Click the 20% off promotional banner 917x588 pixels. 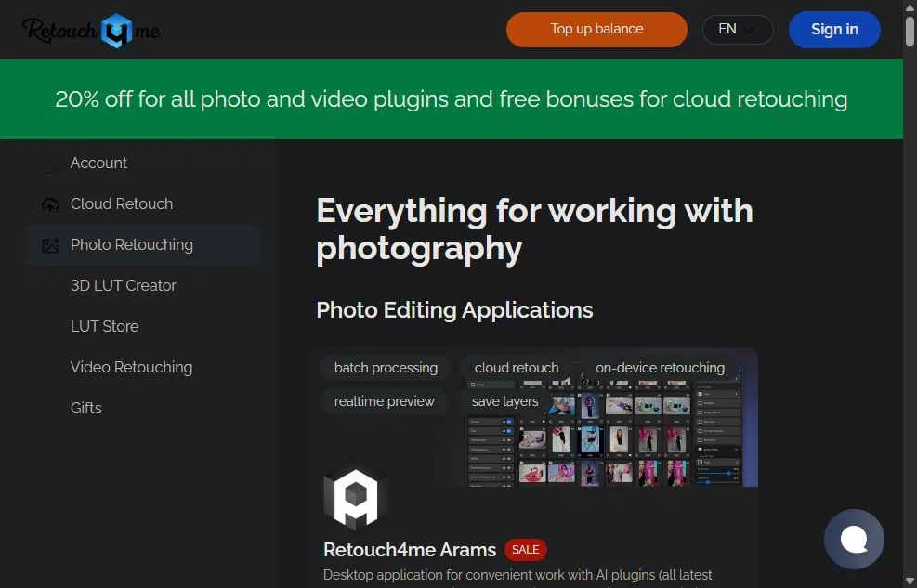pyautogui.click(x=451, y=99)
